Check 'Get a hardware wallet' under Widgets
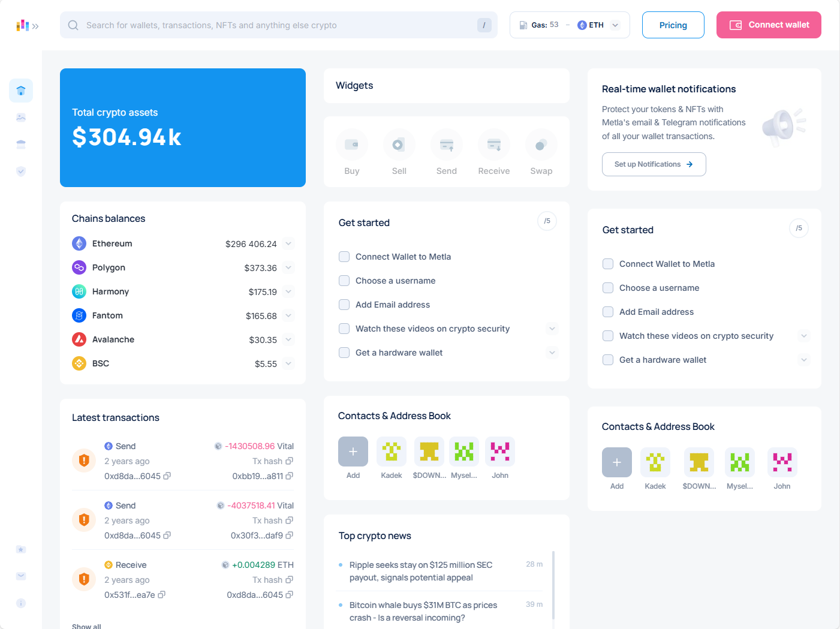The image size is (840, 629). coord(344,353)
